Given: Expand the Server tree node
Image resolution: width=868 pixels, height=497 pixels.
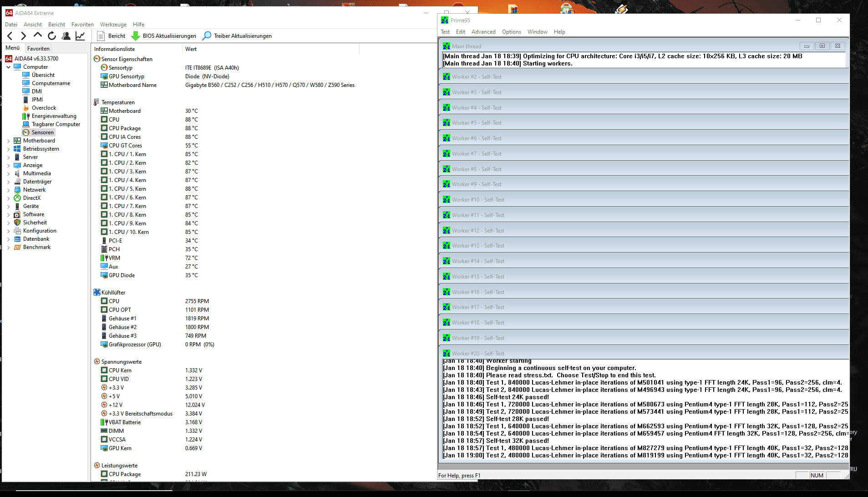Looking at the screenshot, I should (x=8, y=157).
